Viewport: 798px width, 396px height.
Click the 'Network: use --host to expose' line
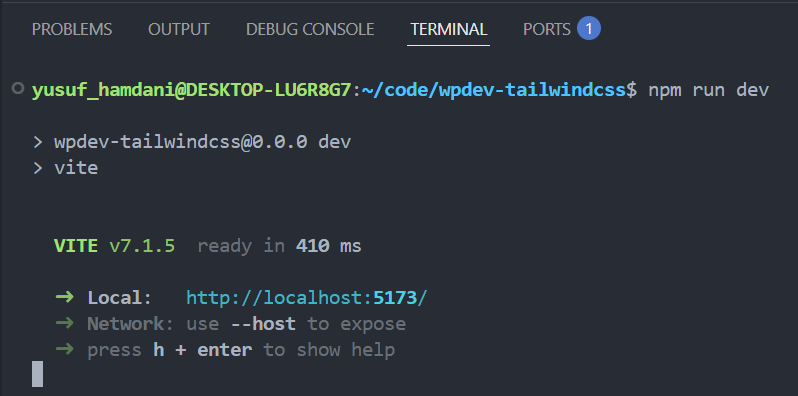tap(246, 324)
